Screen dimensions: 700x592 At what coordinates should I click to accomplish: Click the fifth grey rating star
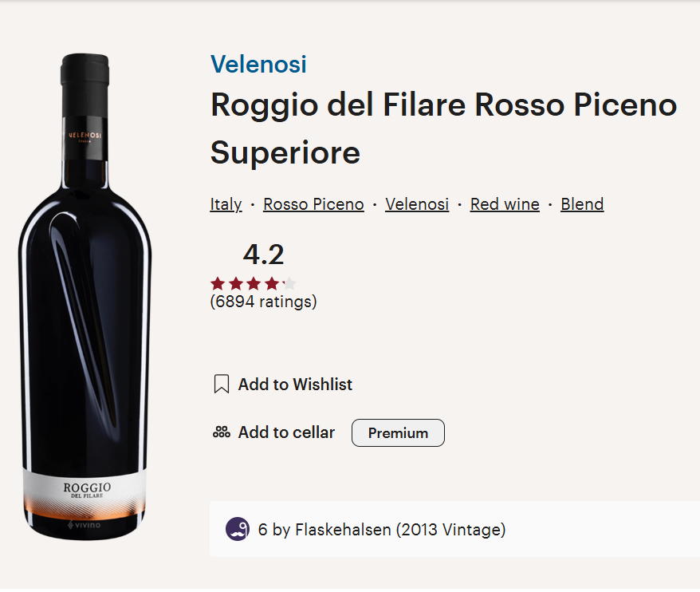click(289, 284)
